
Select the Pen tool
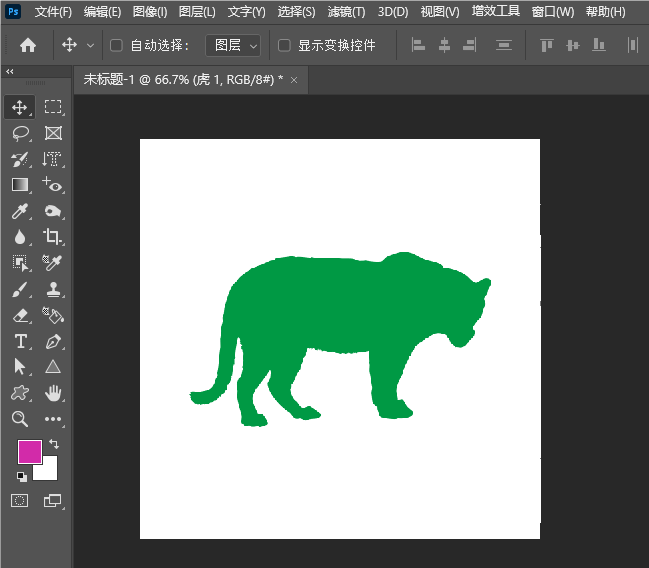point(53,342)
